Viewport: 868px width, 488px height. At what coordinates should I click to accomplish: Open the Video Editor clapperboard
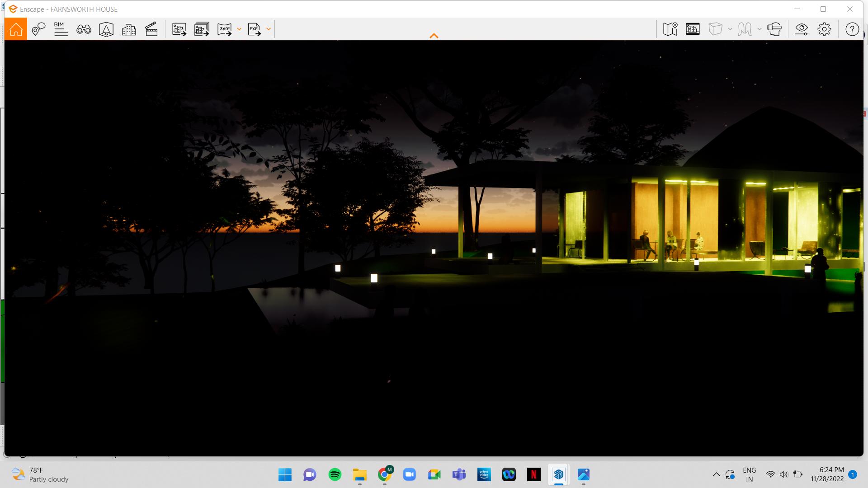pos(151,29)
